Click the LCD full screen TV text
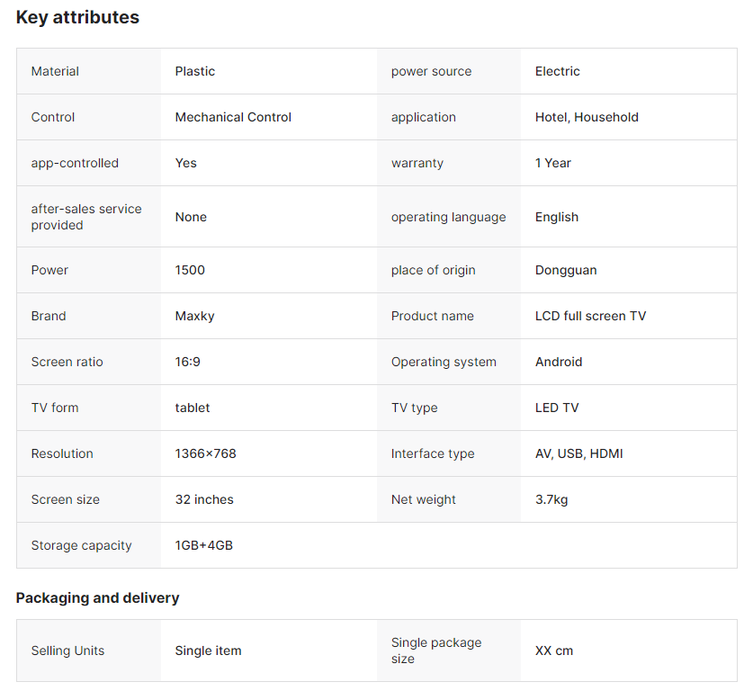This screenshot has width=753, height=700. coord(590,316)
